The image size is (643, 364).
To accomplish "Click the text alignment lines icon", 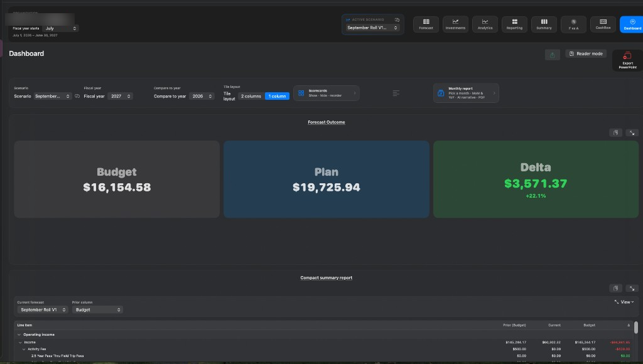I will (396, 94).
